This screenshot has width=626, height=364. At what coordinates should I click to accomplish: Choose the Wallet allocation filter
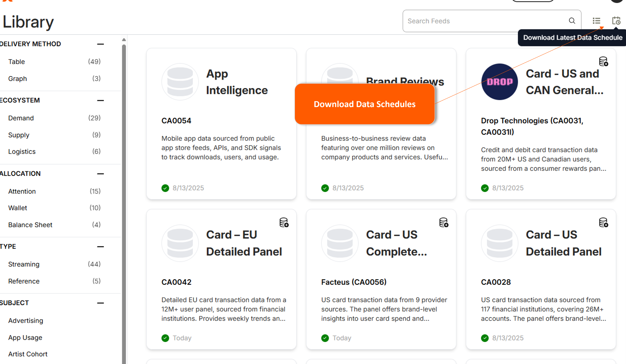[17, 208]
